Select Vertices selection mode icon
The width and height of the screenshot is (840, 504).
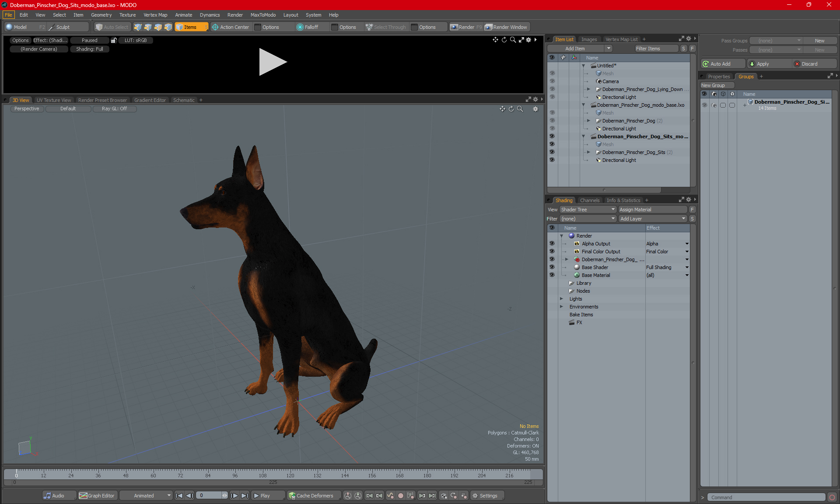(138, 27)
